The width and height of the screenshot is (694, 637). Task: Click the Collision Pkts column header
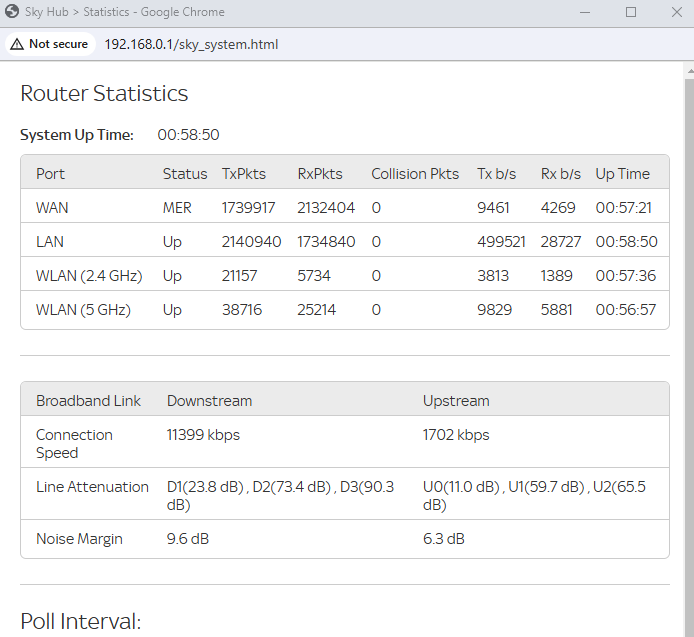pos(415,174)
